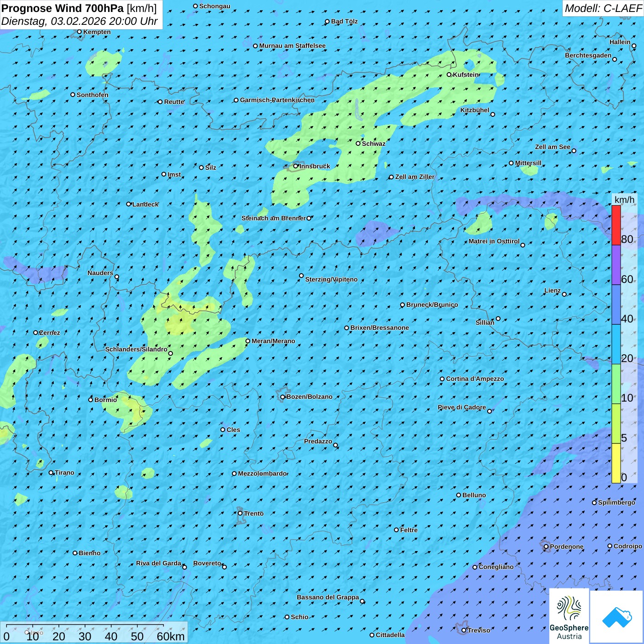Select the Kempten label
The width and height of the screenshot is (644, 644).
point(97,32)
